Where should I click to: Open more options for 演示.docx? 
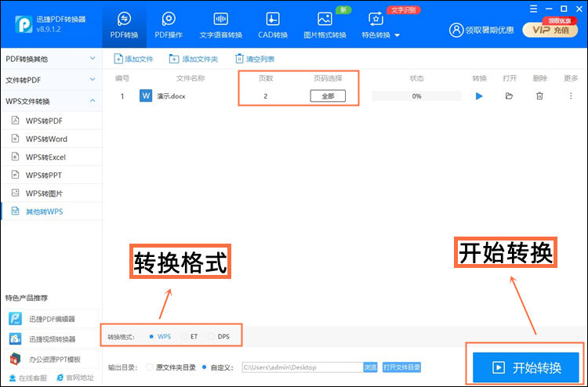[571, 96]
